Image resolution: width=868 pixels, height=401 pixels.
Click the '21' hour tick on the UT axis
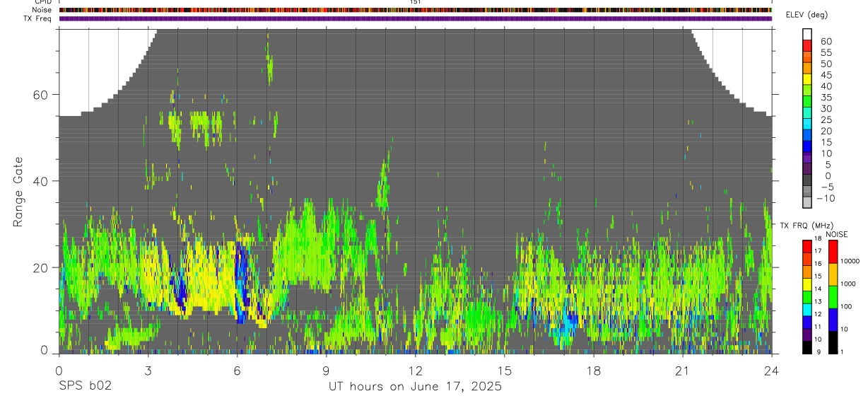coord(683,370)
